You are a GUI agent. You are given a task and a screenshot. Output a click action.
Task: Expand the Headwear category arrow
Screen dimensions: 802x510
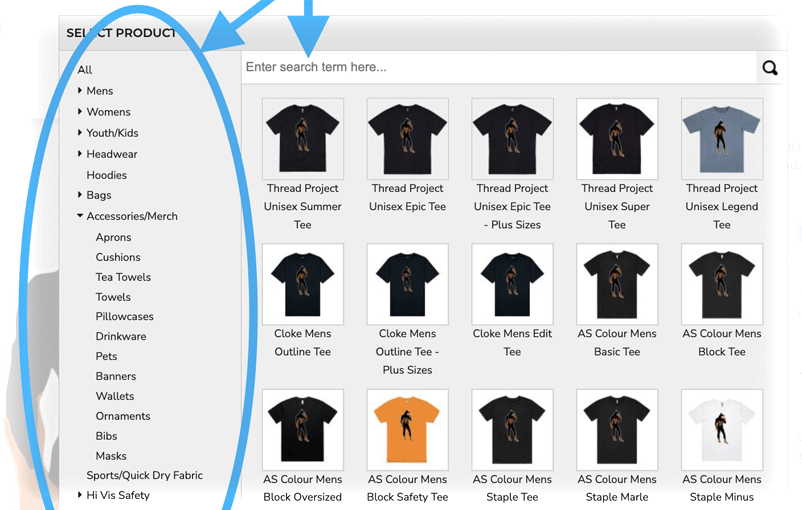[80, 153]
